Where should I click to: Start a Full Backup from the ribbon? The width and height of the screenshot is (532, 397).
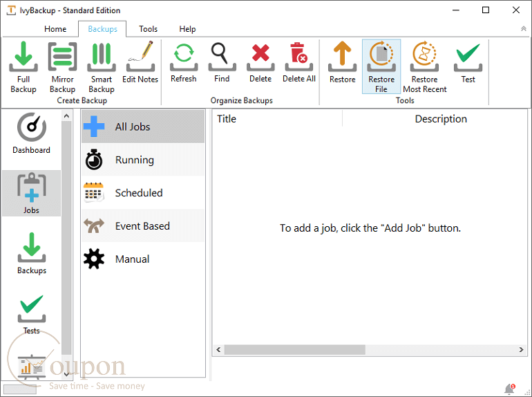23,67
